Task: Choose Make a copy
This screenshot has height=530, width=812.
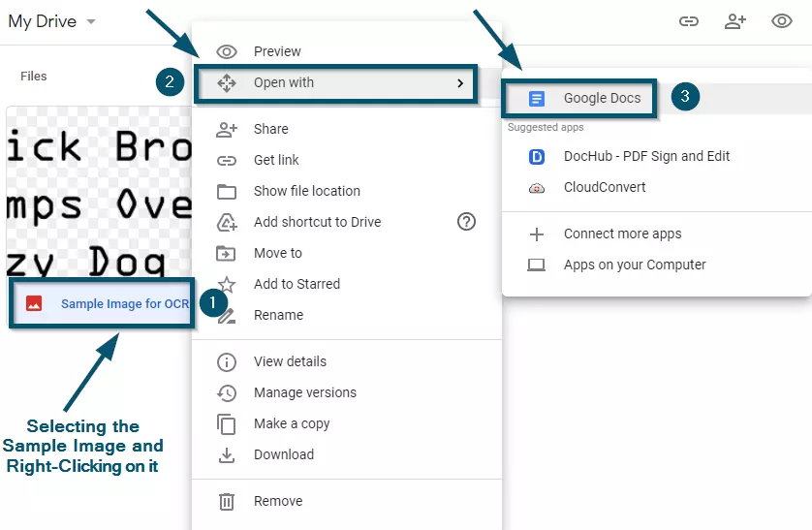Action: point(347,423)
